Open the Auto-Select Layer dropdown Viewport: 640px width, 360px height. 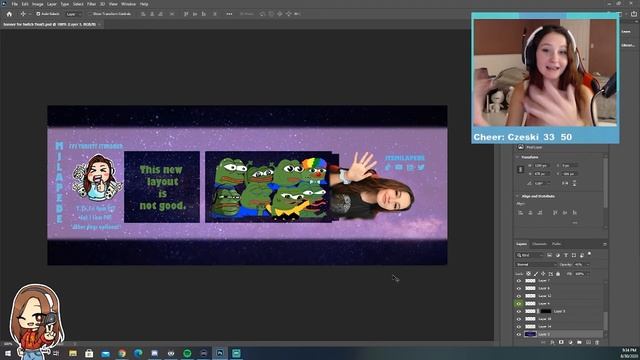click(x=74, y=14)
